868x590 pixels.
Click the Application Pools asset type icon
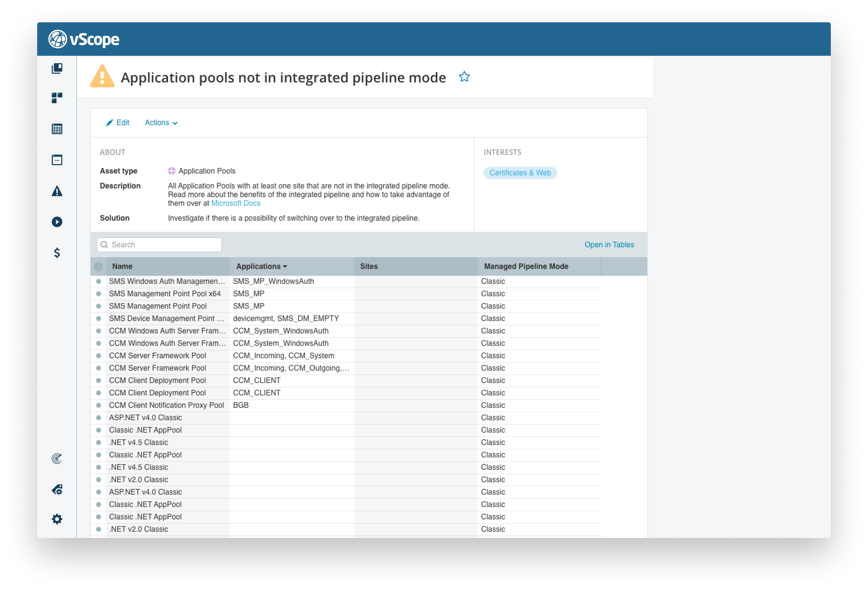(171, 171)
